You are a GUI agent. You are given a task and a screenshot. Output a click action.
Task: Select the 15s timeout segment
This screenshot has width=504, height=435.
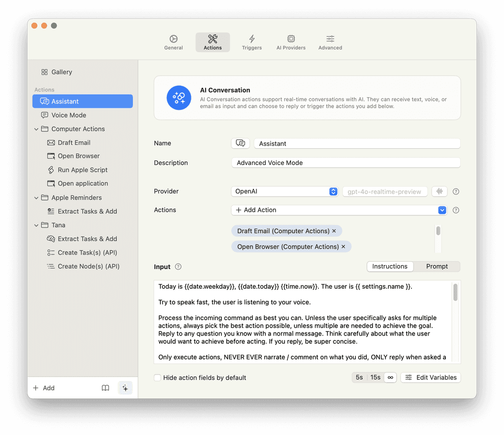click(375, 377)
